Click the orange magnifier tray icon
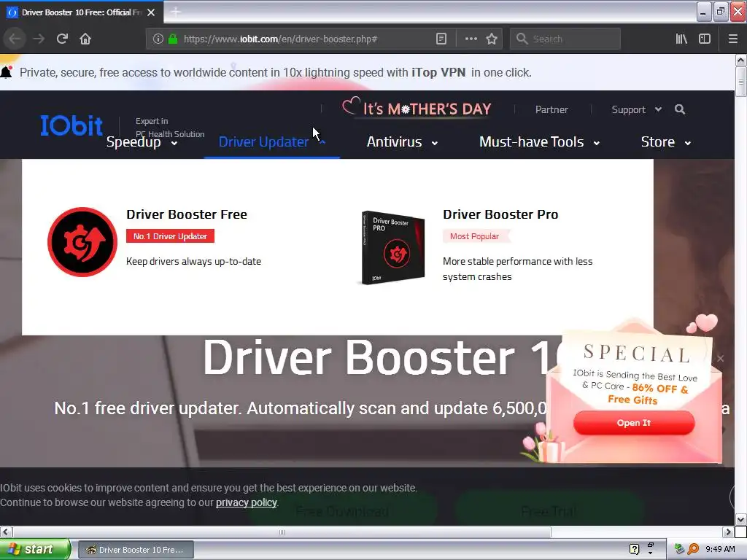The height and width of the screenshot is (560, 747). tap(694, 549)
